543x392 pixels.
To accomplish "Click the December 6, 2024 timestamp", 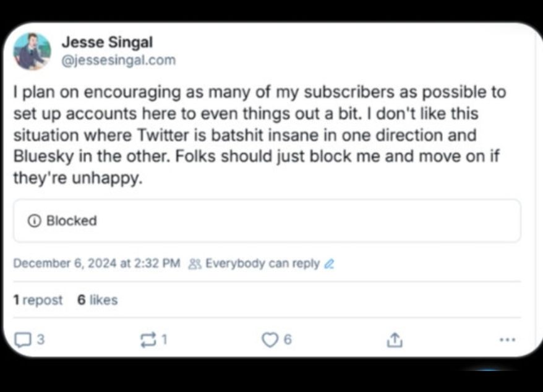I will 96,263.
